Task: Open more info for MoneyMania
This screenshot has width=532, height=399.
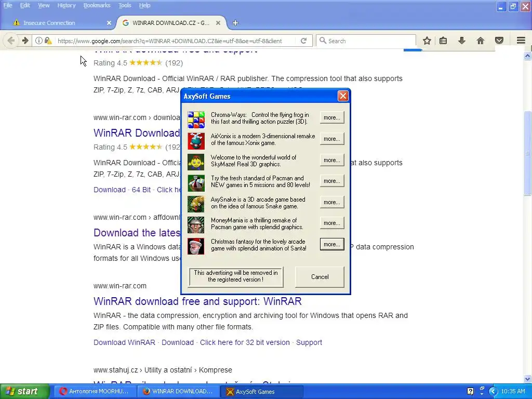Action: click(x=332, y=223)
